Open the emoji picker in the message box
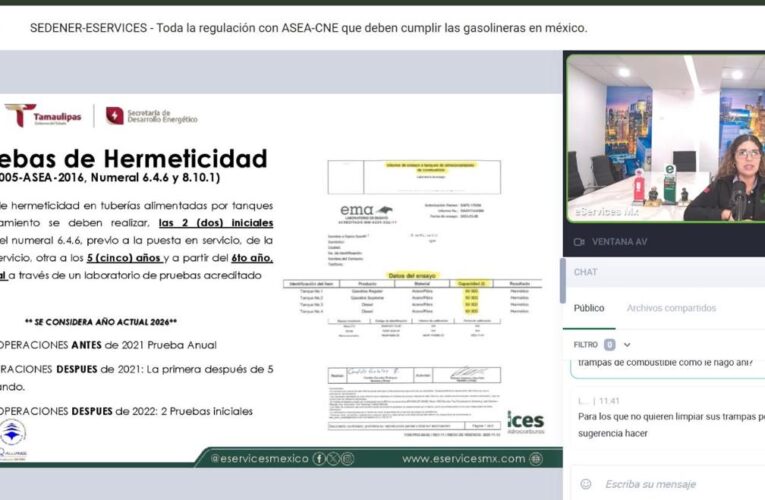This screenshot has height=500, width=765. click(585, 484)
